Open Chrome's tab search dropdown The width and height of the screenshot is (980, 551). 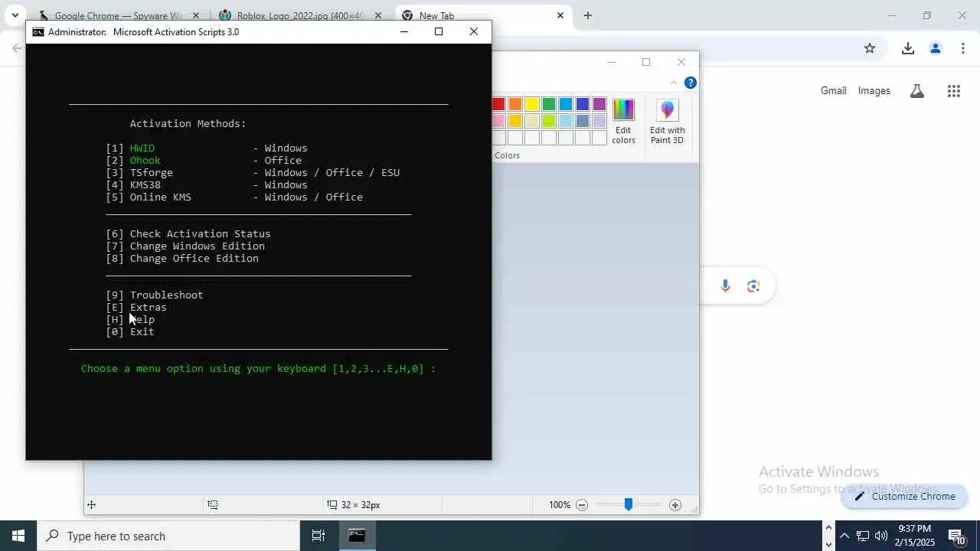[x=15, y=15]
